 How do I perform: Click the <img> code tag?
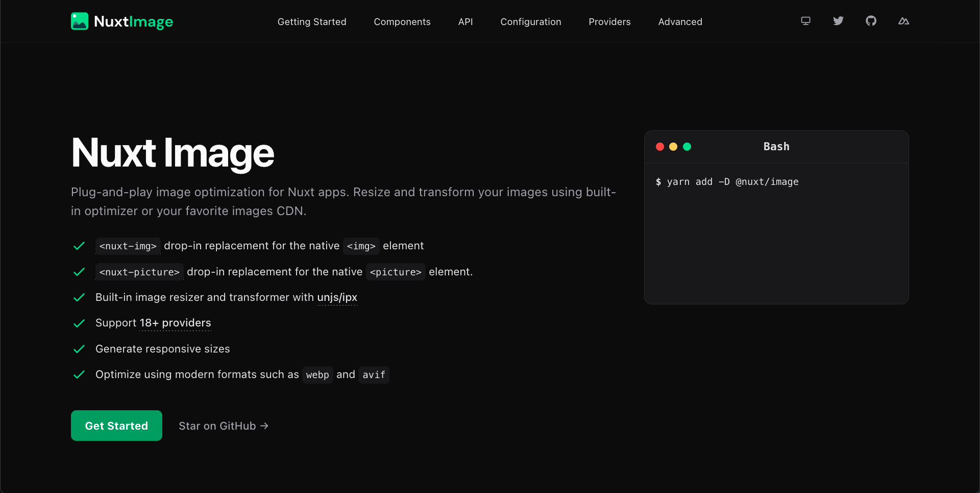361,246
